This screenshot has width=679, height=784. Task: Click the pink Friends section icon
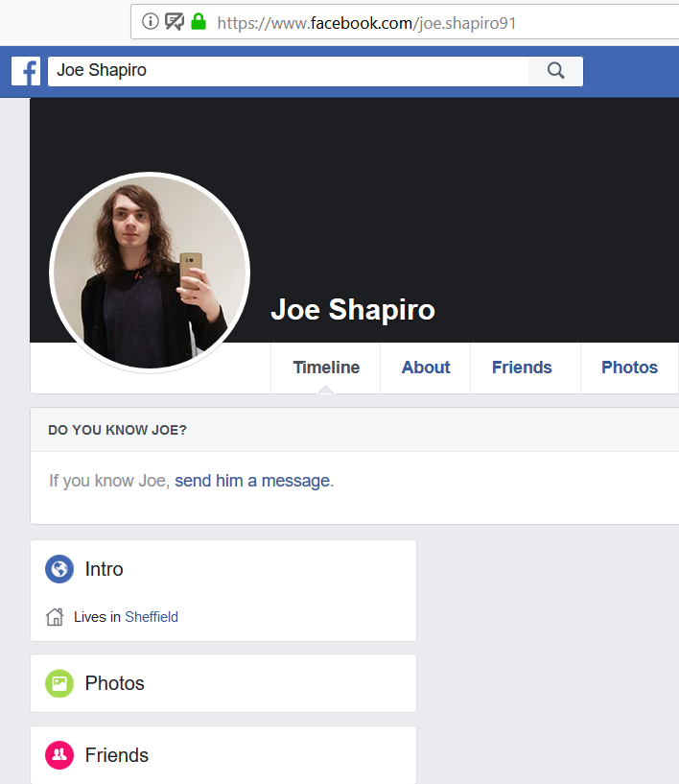click(59, 755)
